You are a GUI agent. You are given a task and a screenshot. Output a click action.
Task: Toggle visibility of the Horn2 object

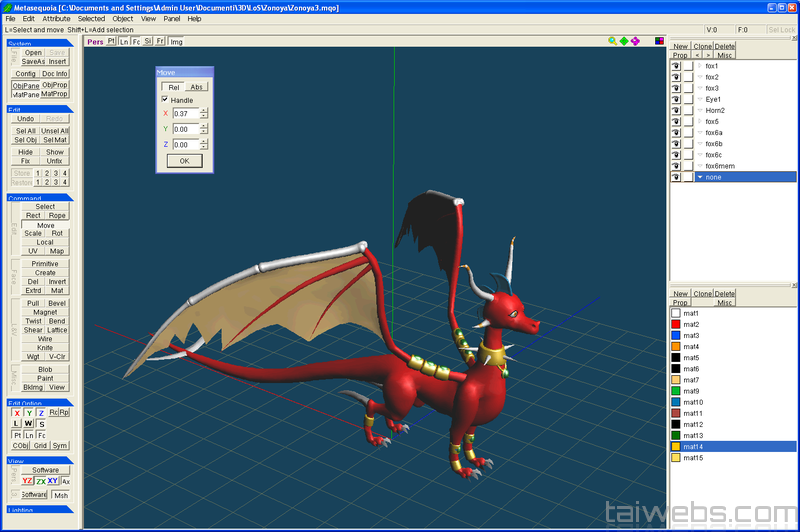click(x=676, y=110)
